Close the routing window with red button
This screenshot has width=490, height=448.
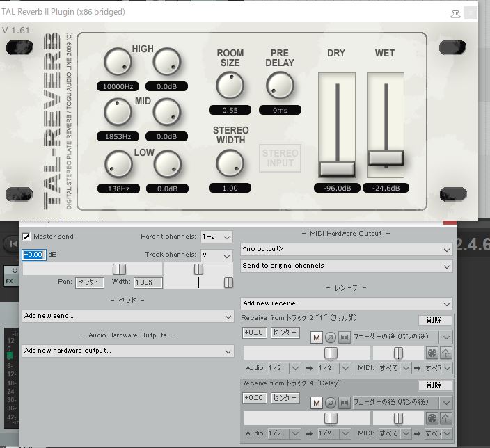click(450, 222)
